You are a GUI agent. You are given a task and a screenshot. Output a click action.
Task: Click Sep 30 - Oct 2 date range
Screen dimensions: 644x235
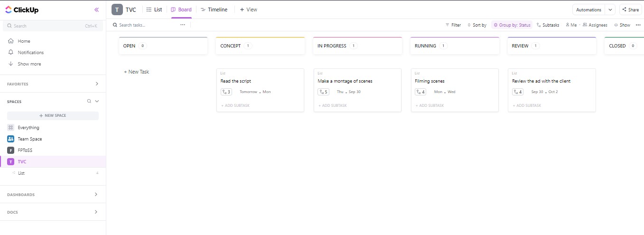[x=544, y=92]
